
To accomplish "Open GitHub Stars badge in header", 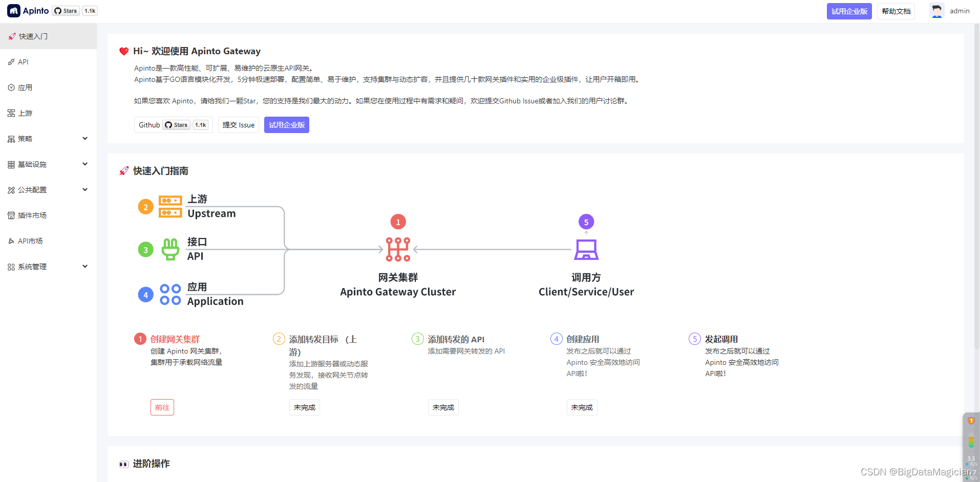I will (66, 11).
